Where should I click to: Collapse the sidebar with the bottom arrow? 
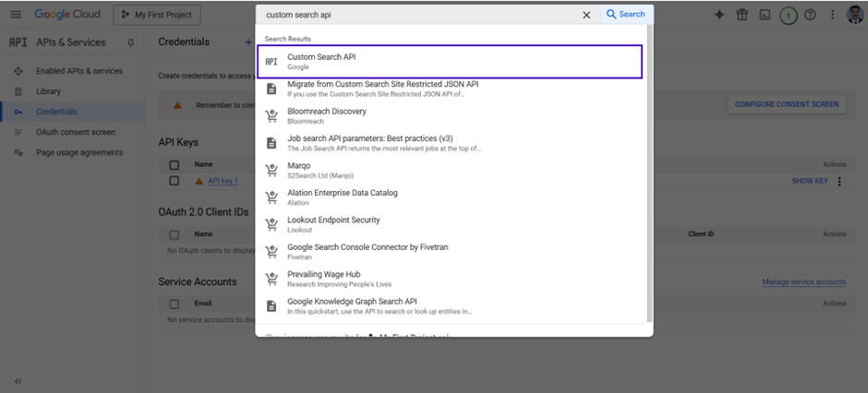(x=18, y=381)
